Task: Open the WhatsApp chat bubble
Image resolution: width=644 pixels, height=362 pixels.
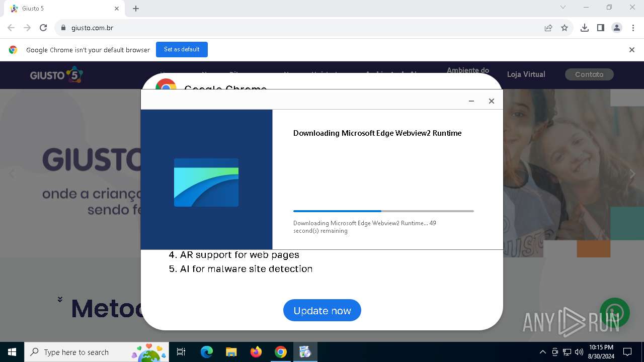Action: pos(615,313)
